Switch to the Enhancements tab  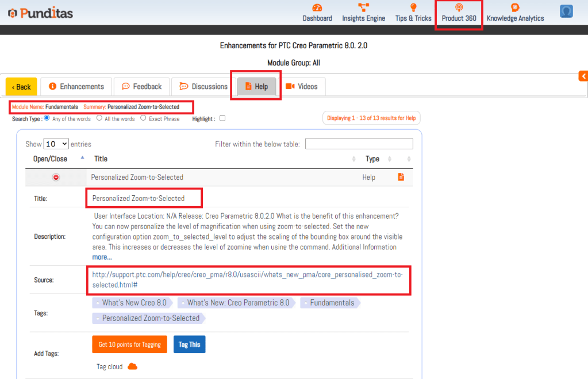(x=76, y=87)
